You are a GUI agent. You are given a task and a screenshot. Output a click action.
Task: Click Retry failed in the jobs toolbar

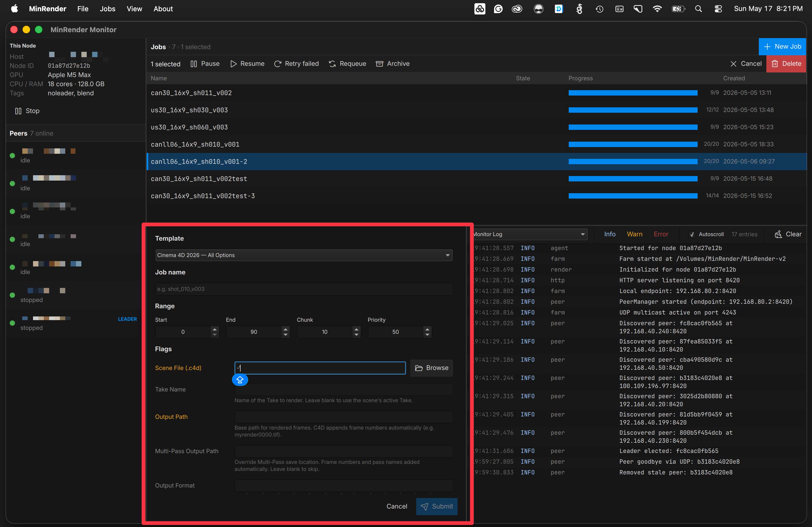coord(296,64)
